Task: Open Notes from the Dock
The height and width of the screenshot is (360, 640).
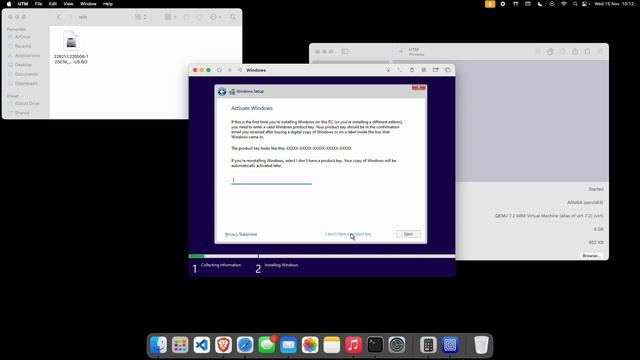Action: pyautogui.click(x=332, y=345)
